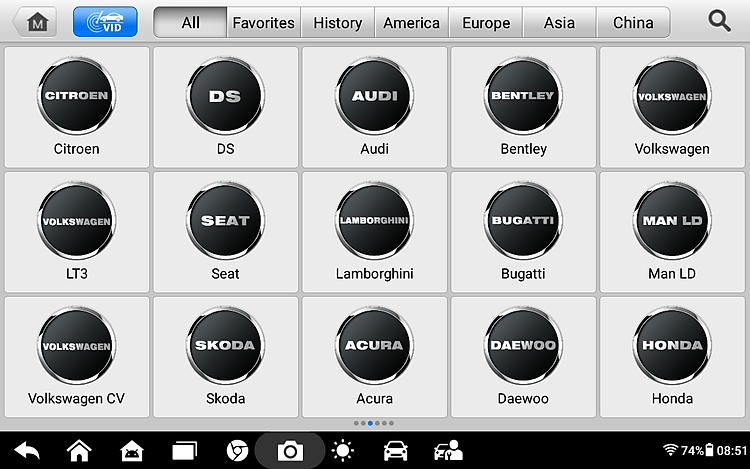Open brightness sun icon
This screenshot has width=750, height=469.
click(x=342, y=451)
